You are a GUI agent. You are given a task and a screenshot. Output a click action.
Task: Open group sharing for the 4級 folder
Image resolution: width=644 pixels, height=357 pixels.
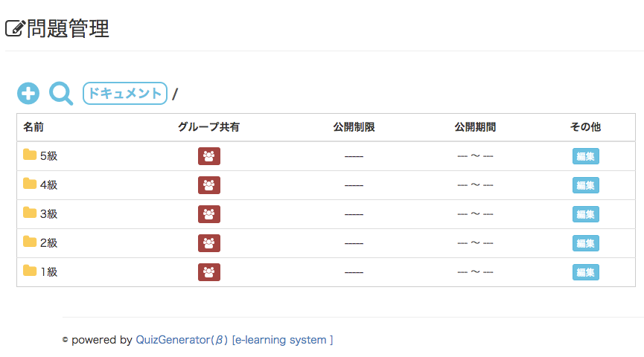(209, 185)
